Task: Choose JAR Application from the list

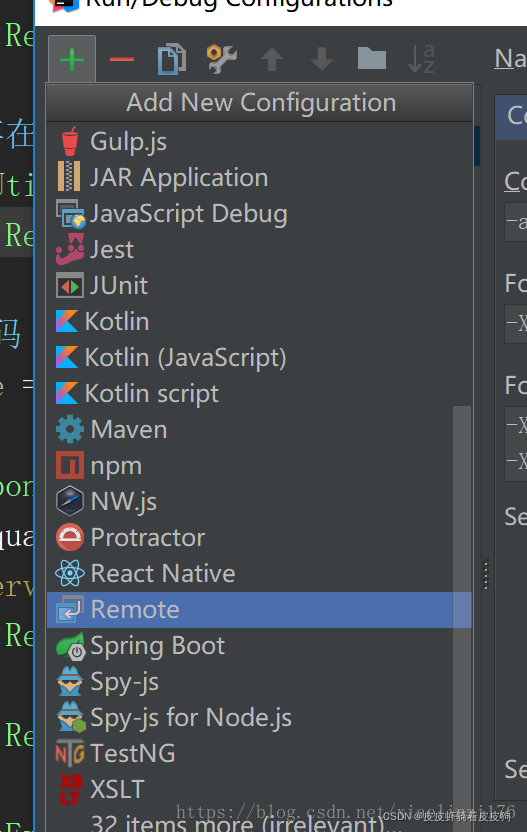Action: 259,177
